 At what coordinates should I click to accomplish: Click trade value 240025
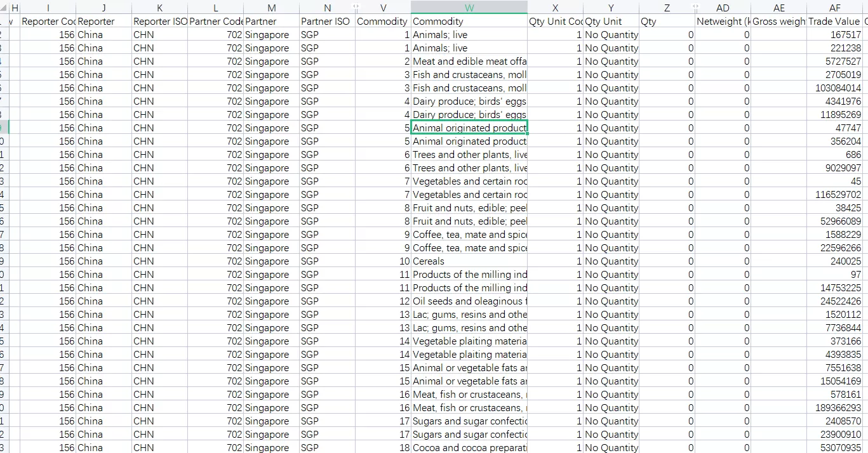pyautogui.click(x=834, y=261)
